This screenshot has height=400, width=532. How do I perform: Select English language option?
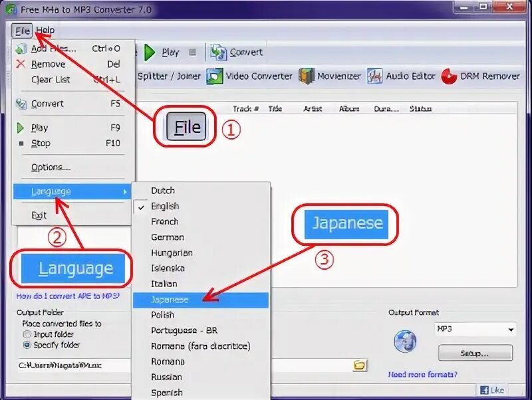coord(201,206)
